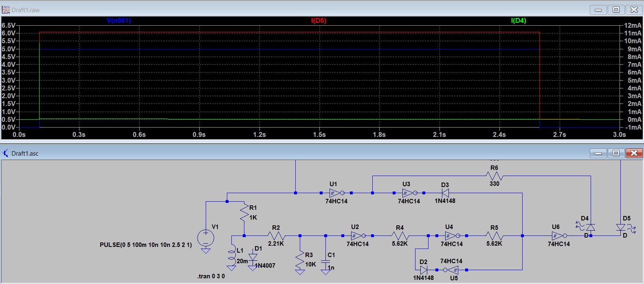Select the U6 74HC14 inverter symbol
644x284 pixels.
point(559,236)
